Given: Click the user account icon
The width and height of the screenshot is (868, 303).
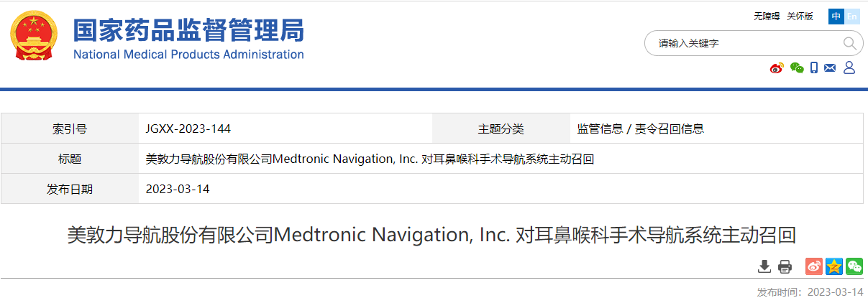Looking at the screenshot, I should 849,67.
